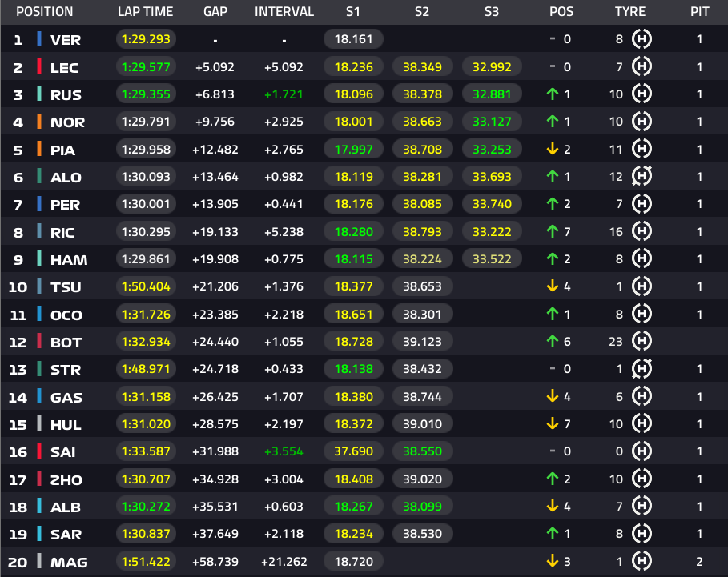
Task: Select the driver name HAM
Action: tap(69, 260)
